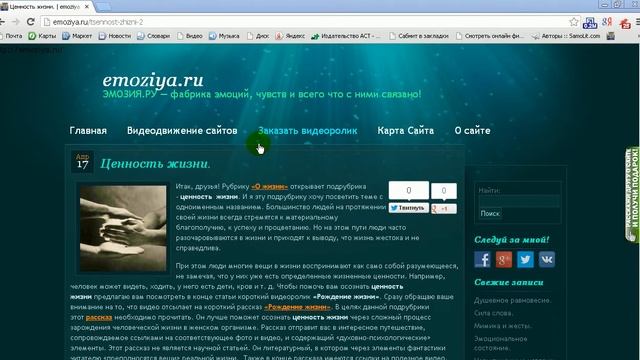Click the Google +1 counter showing 0
This screenshot has width=640, height=360.
click(444, 191)
